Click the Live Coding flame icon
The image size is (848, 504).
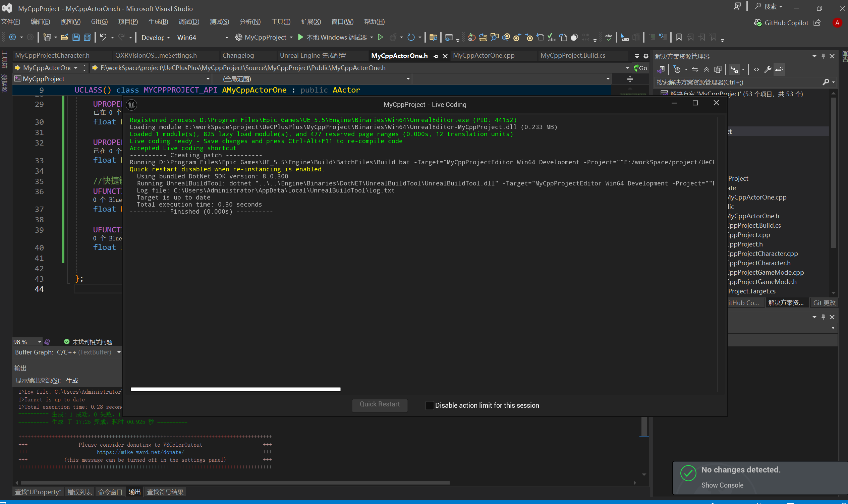(x=393, y=37)
